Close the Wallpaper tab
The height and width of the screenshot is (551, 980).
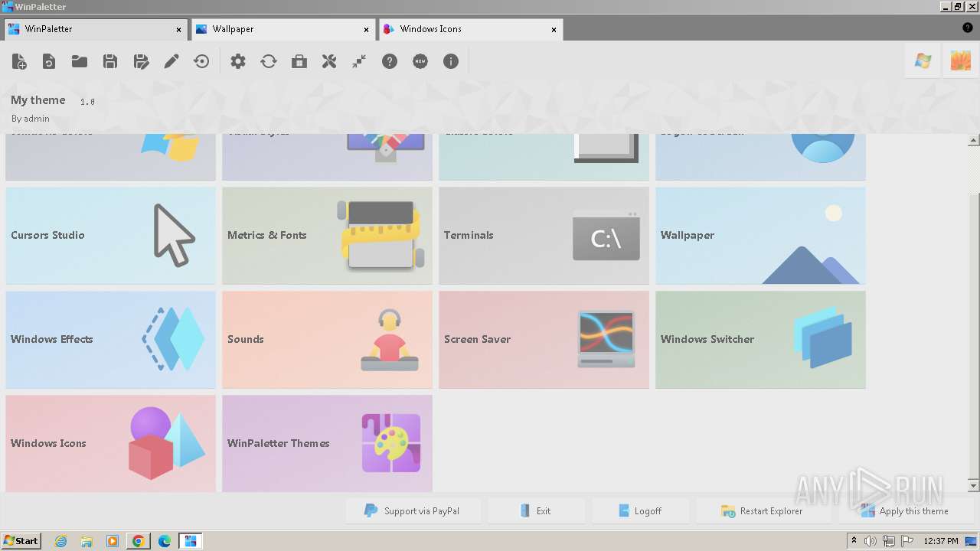(367, 30)
